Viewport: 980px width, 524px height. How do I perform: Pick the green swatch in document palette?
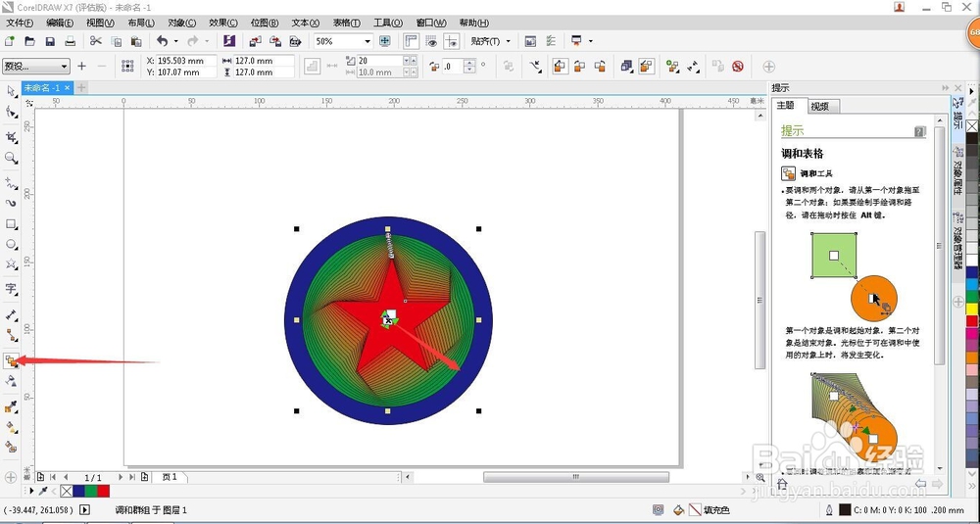coord(91,492)
